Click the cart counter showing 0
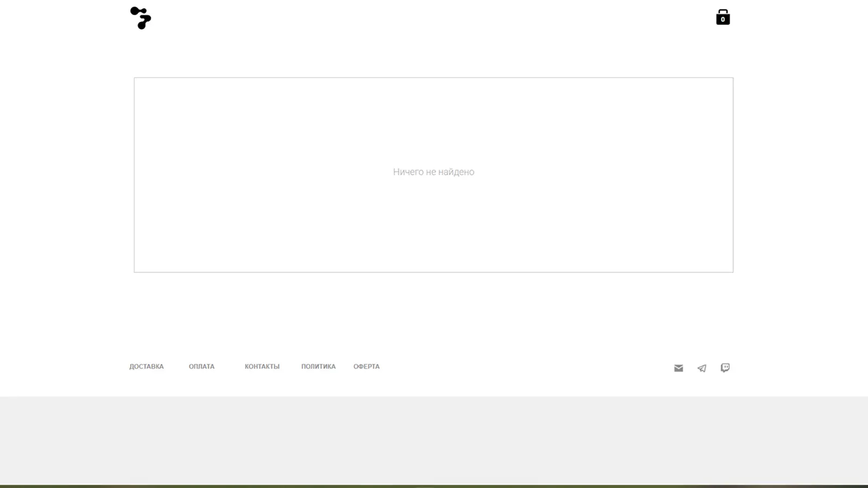This screenshot has height=488, width=868. [x=723, y=20]
